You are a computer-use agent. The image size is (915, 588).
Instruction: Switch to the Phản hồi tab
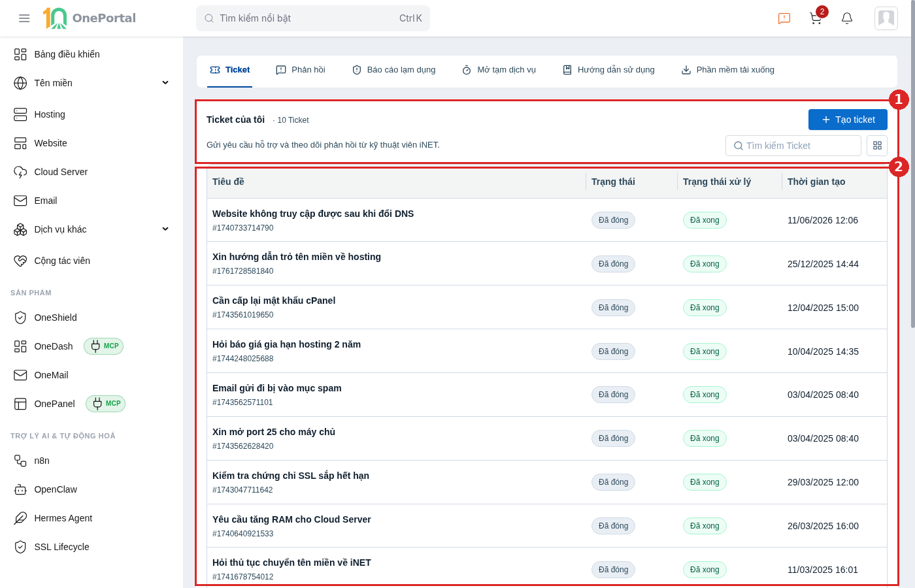301,70
